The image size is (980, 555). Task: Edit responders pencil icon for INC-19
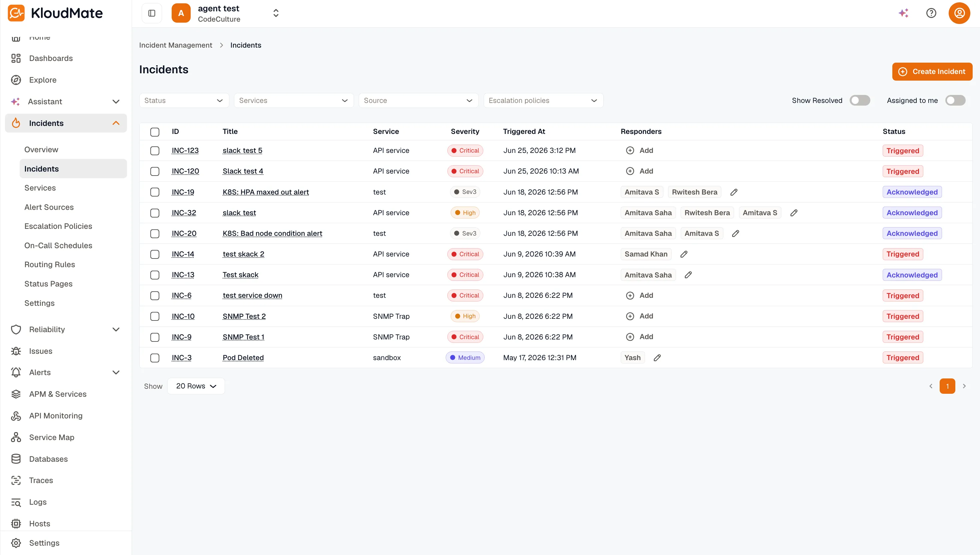click(734, 192)
